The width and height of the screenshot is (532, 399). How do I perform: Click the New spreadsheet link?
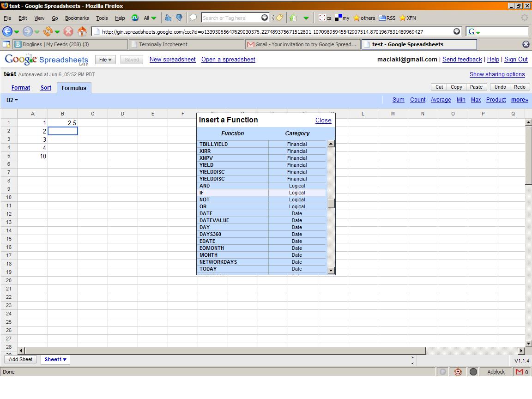pos(172,60)
